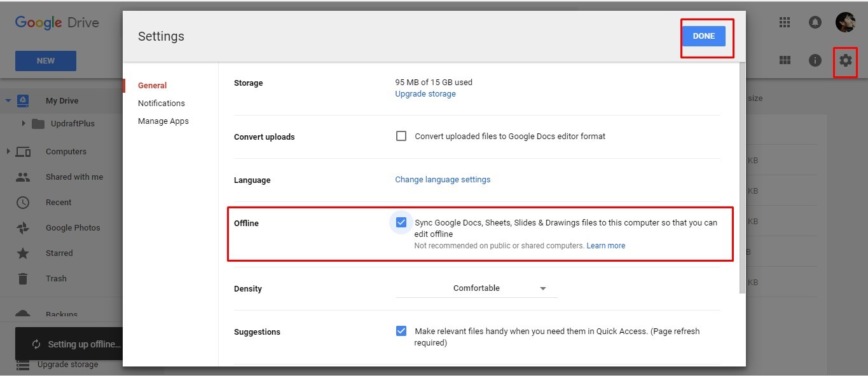868x376 pixels.
Task: Toggle Quick Access suggestions checkbox
Action: point(401,331)
